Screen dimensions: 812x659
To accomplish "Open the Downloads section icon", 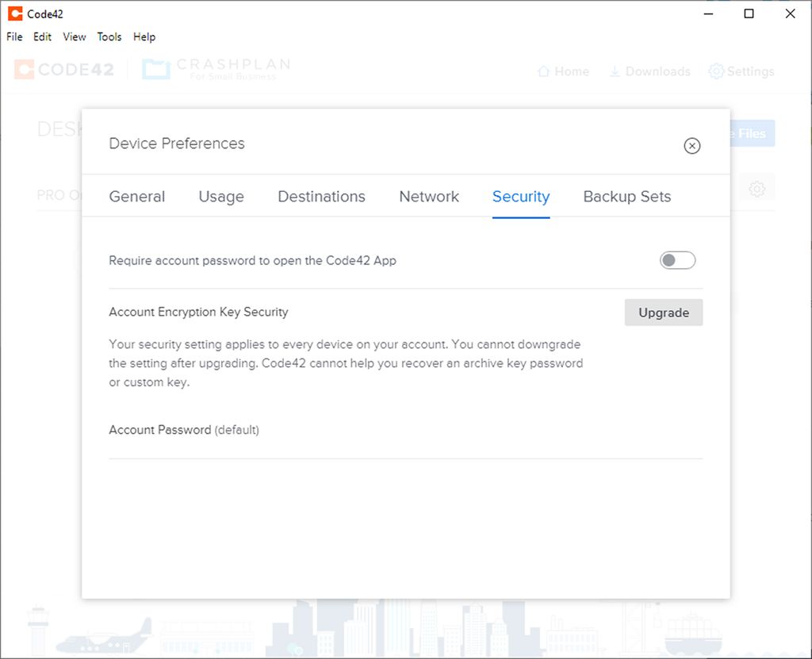I will click(649, 71).
